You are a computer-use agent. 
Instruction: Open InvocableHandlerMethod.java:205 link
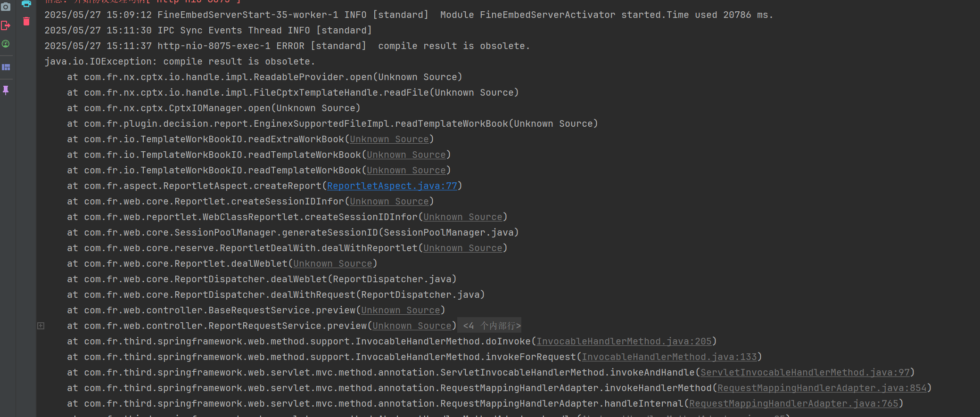coord(624,341)
